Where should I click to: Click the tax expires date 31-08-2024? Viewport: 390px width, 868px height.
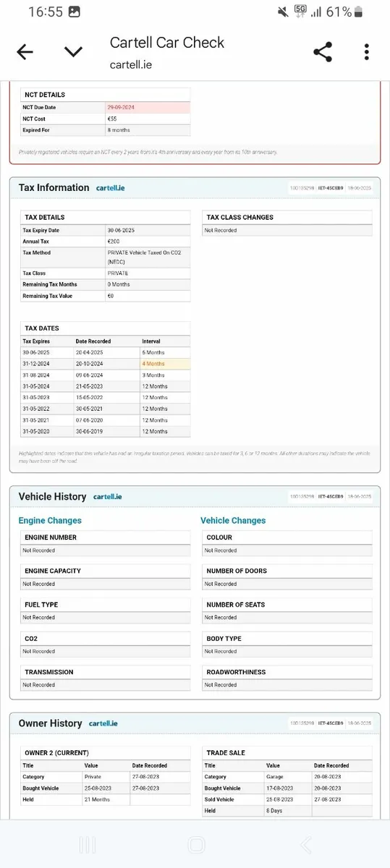37,375
